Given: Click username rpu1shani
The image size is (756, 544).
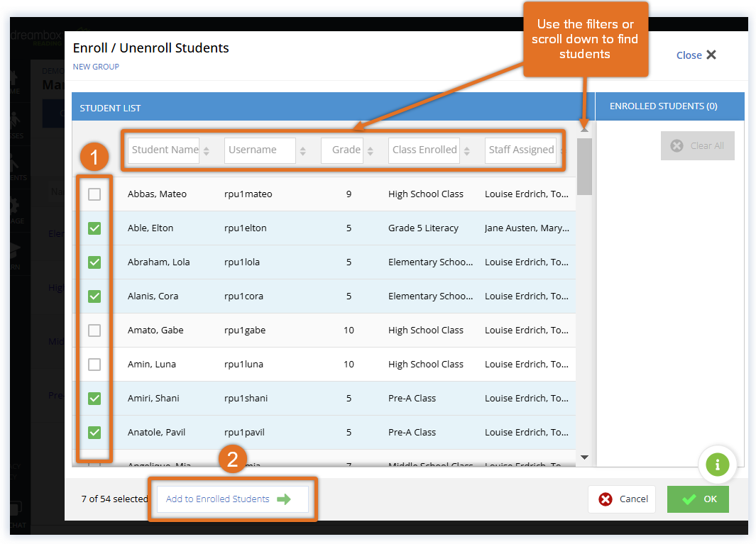Looking at the screenshot, I should click(x=246, y=399).
